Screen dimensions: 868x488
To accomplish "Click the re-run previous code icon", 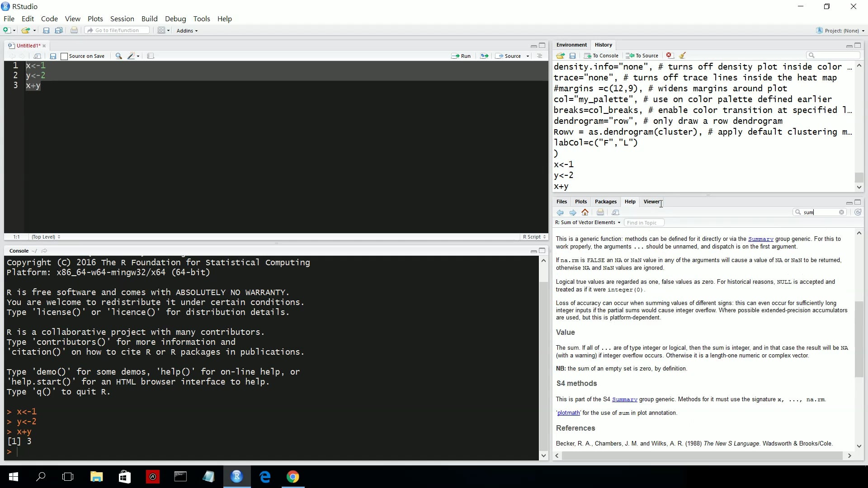I will point(484,56).
